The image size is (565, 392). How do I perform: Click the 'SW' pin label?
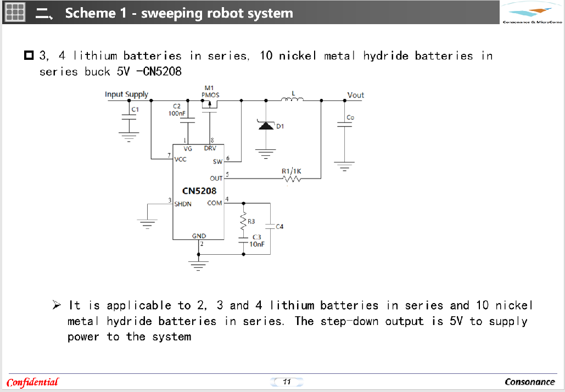pos(217,162)
